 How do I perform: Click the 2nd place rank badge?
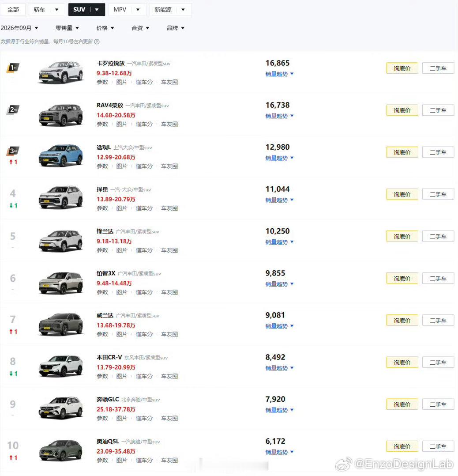point(13,110)
